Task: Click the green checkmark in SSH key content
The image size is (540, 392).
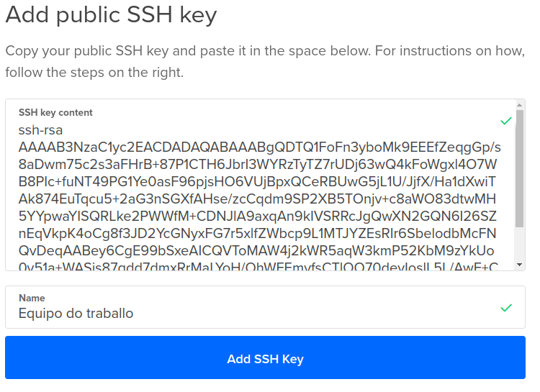Action: click(x=506, y=120)
